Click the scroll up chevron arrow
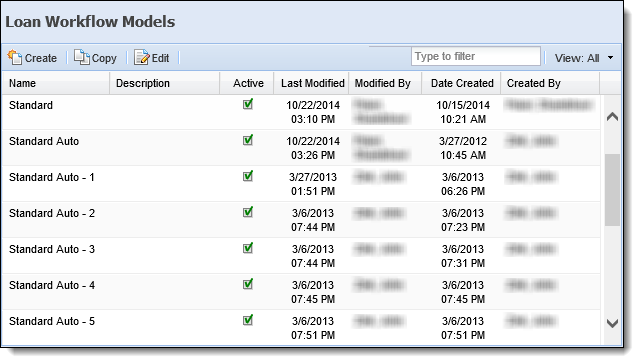Screen dimensions: 639x363 [612, 117]
